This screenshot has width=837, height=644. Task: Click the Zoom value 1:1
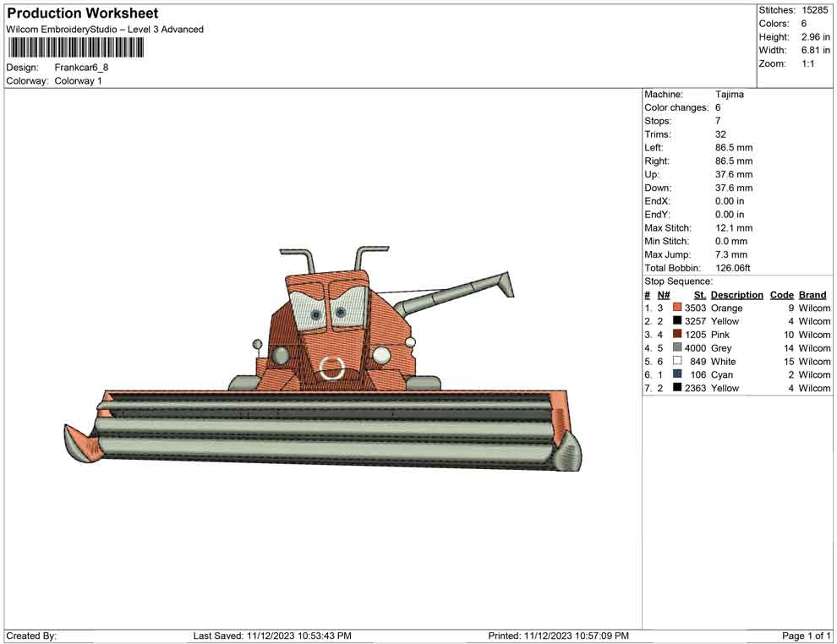(x=808, y=63)
